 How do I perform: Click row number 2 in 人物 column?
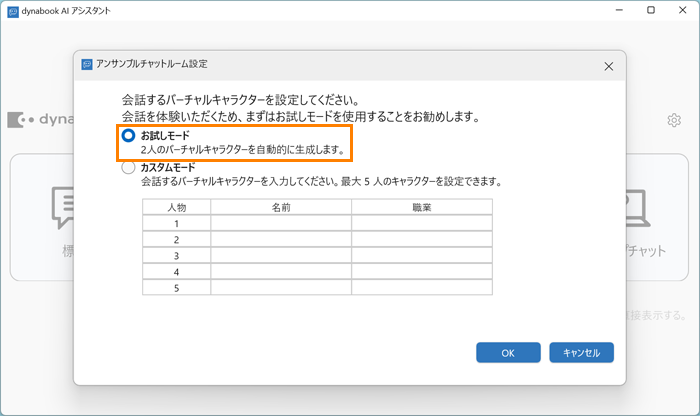click(x=176, y=239)
